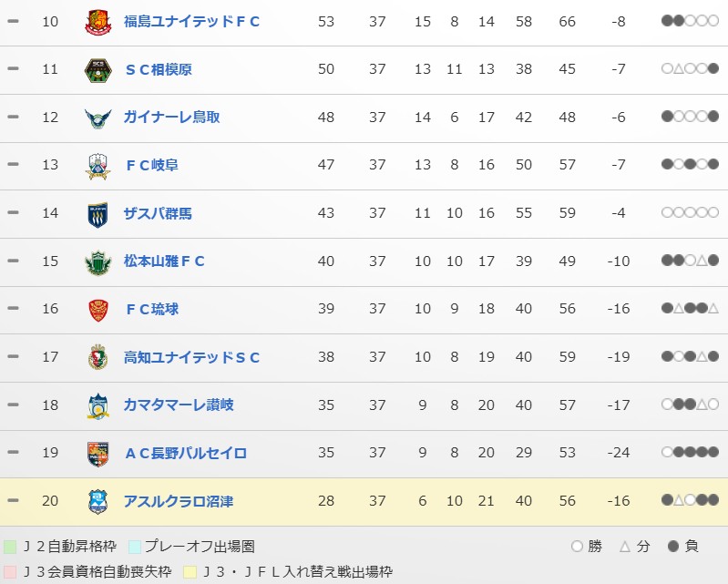Click the Gainare Tottori emblem icon
728x584 pixels.
pyautogui.click(x=97, y=118)
